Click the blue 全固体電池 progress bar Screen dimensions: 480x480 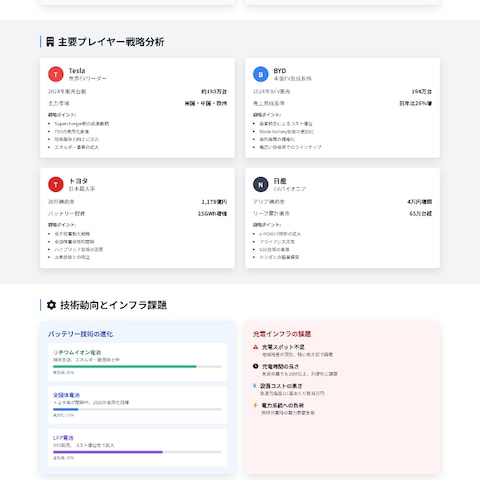click(137, 409)
